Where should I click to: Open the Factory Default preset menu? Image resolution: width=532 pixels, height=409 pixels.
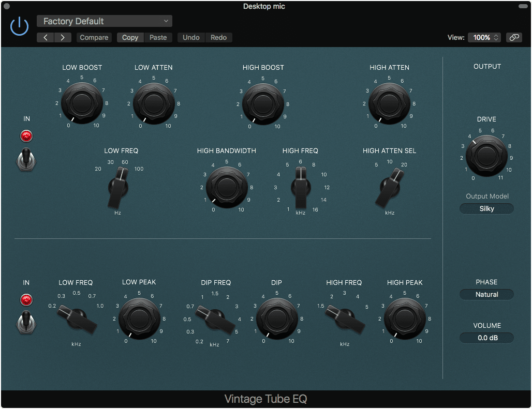point(104,21)
